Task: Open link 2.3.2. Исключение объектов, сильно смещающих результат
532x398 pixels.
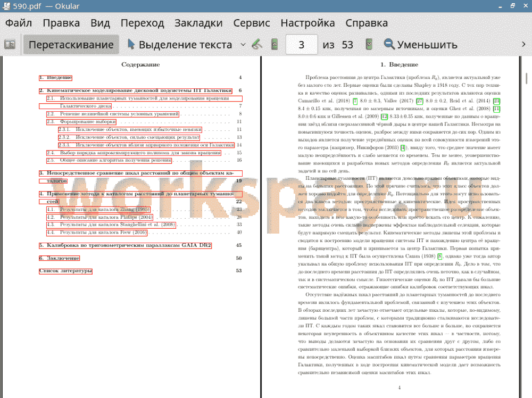Action: (129, 137)
